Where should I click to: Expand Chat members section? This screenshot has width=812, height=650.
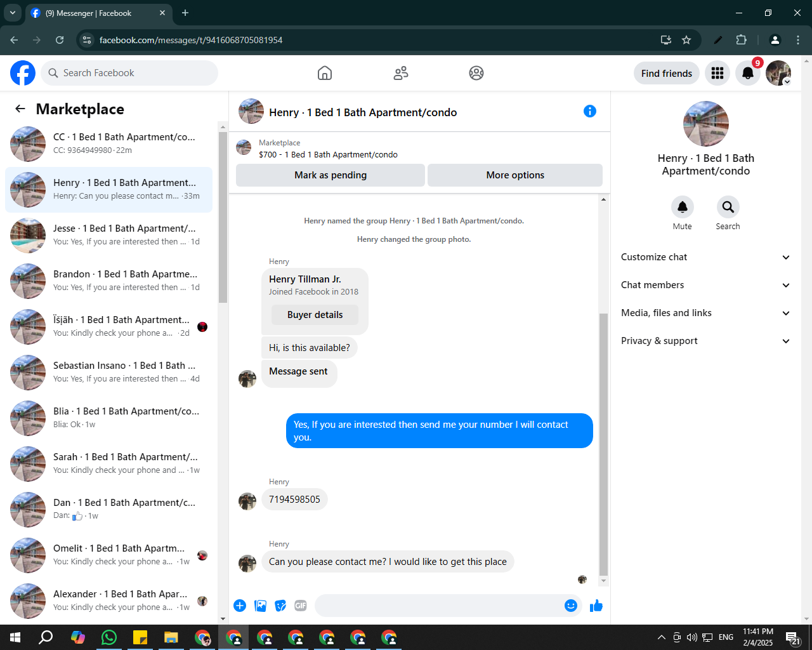[705, 285]
